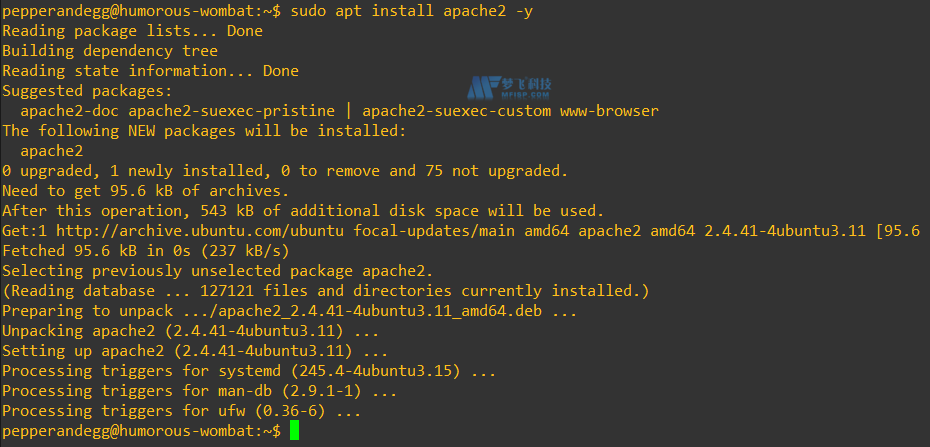
Task: Click the green terminal cursor block
Action: (x=294, y=430)
